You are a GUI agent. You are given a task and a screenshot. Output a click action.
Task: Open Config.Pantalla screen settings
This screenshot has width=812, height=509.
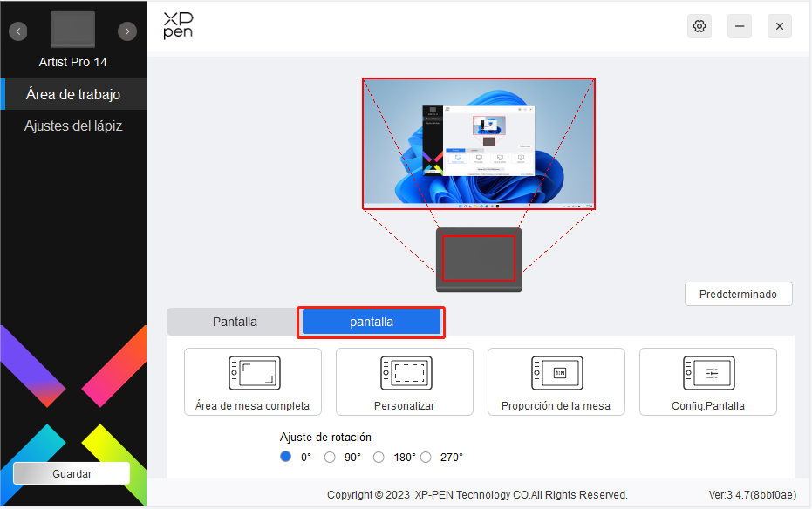point(708,382)
